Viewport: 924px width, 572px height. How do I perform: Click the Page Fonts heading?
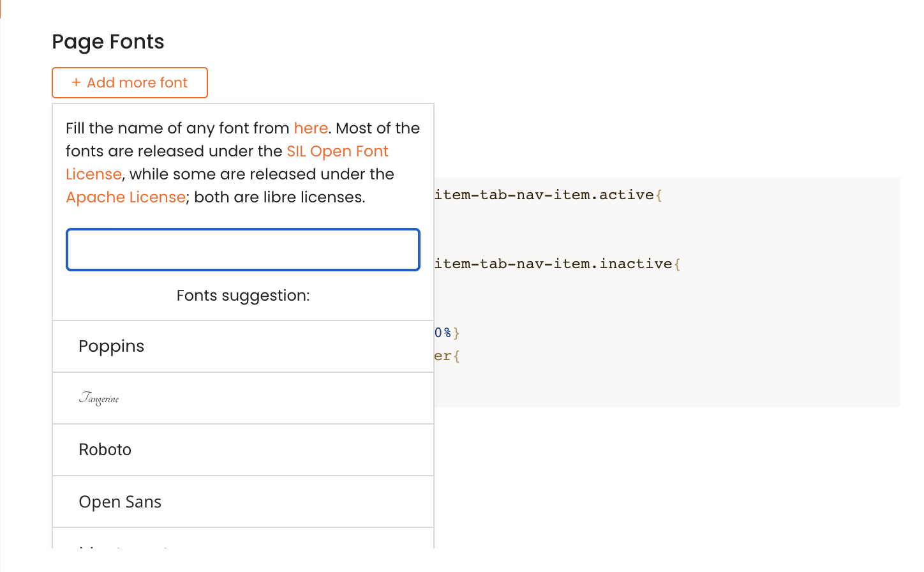pos(108,41)
